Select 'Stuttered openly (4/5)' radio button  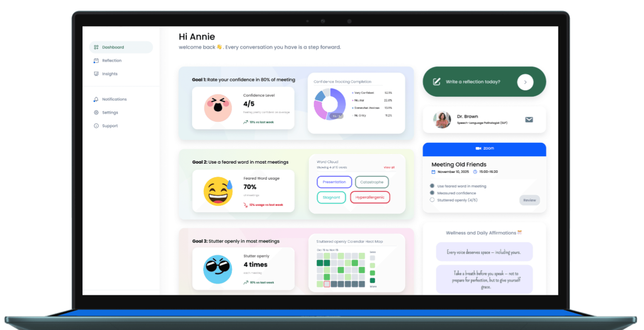[432, 200]
